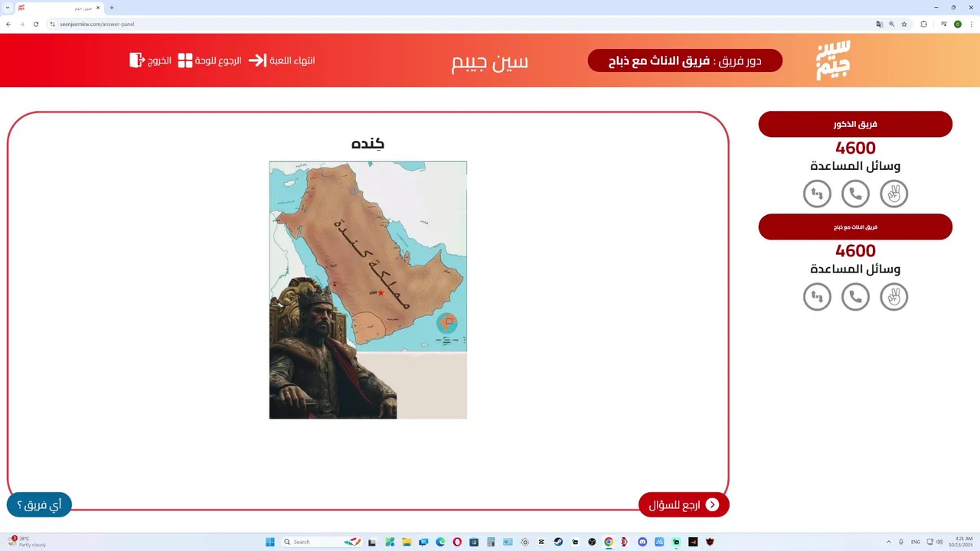Click the two-fingers lifeline for فريق الذكور
This screenshot has width=980, height=551.
894,194
